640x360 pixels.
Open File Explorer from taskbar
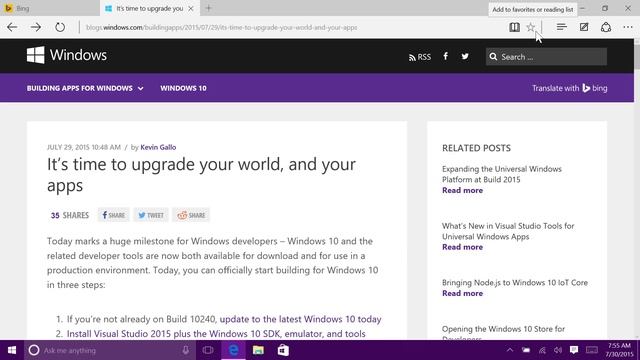pyautogui.click(x=258, y=350)
